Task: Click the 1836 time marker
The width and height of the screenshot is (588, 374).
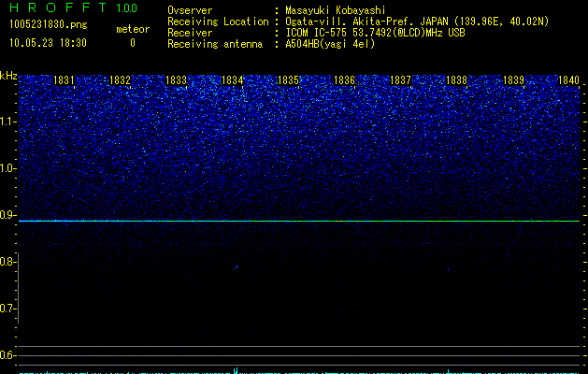Action: coord(344,79)
